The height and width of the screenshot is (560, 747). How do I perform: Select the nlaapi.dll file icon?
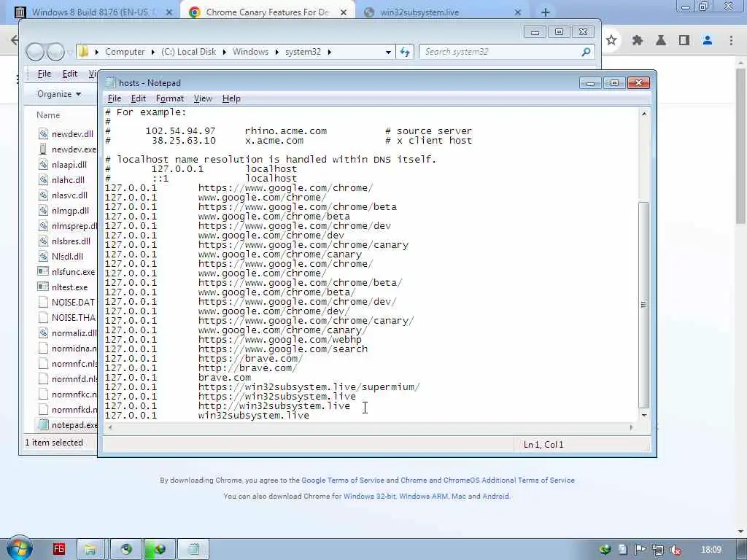43,164
